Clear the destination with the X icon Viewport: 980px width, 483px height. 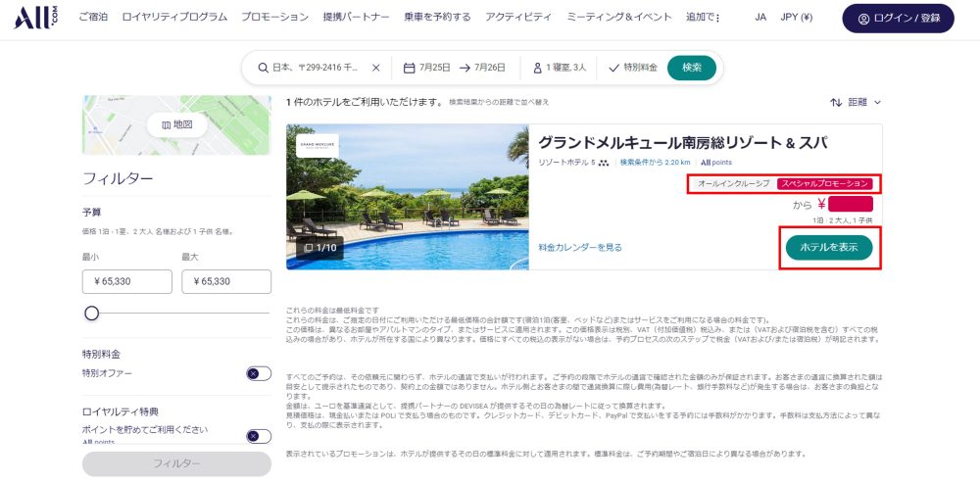click(376, 68)
